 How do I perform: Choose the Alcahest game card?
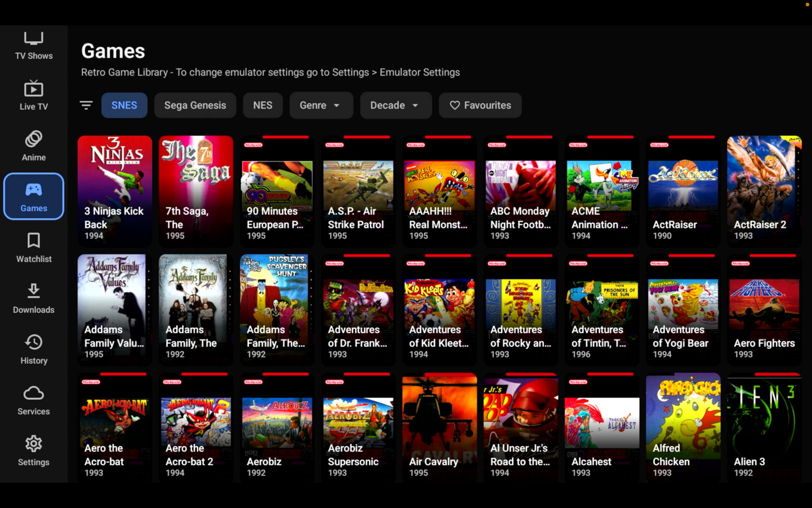pos(602,428)
